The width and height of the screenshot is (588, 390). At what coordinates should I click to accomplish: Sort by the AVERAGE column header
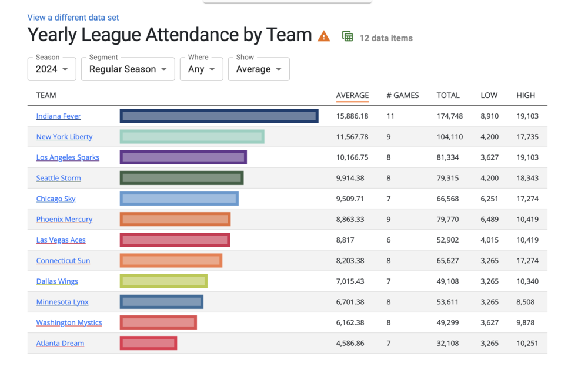[x=352, y=95]
